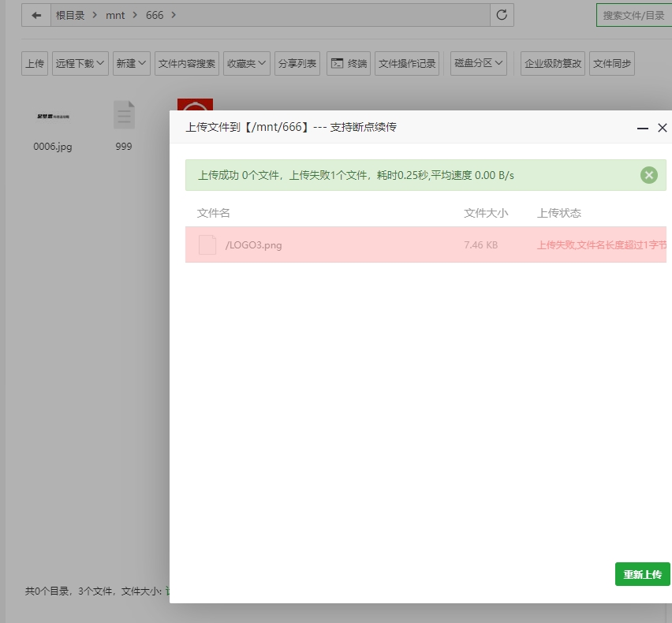The width and height of the screenshot is (672, 623).
Task: Refresh the current directory view
Action: 501,15
